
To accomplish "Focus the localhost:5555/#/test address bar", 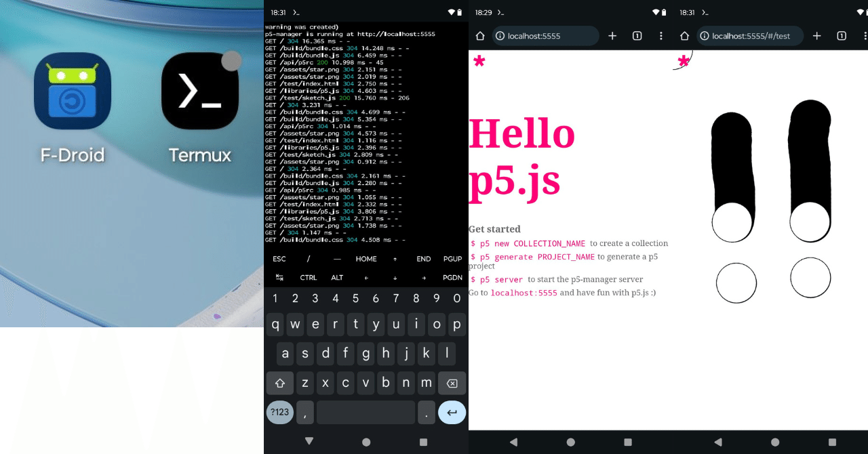I will tap(749, 36).
